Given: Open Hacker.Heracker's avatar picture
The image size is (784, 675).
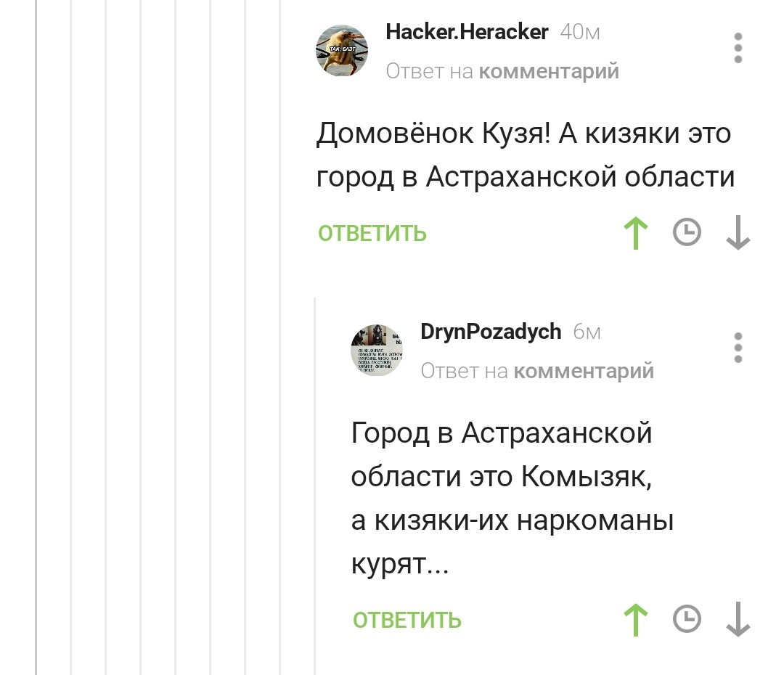Looking at the screenshot, I should coord(342,50).
